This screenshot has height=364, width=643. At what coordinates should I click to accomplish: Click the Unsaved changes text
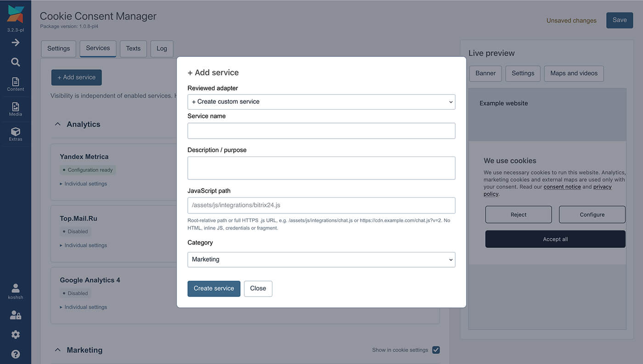[x=571, y=21]
